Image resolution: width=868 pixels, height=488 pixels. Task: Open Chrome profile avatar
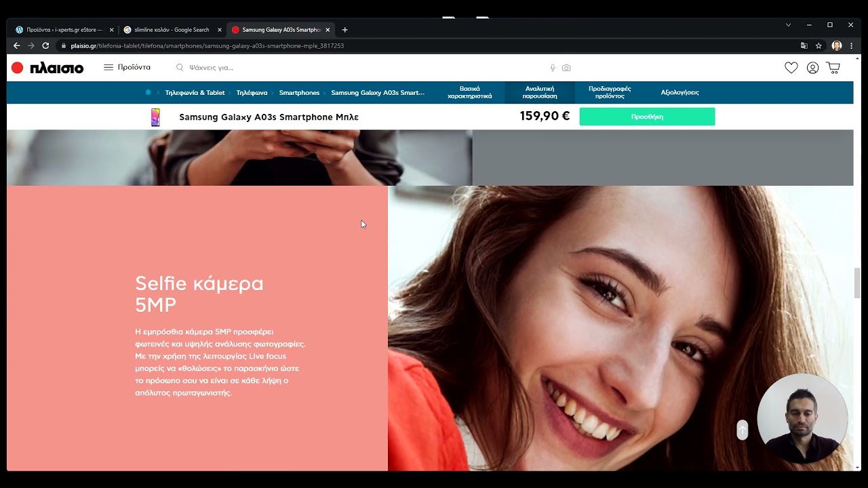pyautogui.click(x=837, y=45)
